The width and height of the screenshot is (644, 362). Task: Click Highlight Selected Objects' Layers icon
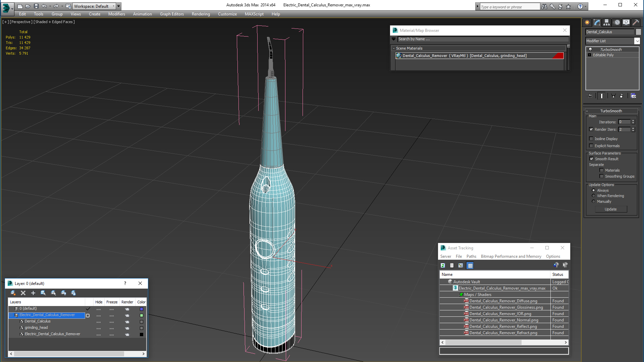pyautogui.click(x=53, y=293)
